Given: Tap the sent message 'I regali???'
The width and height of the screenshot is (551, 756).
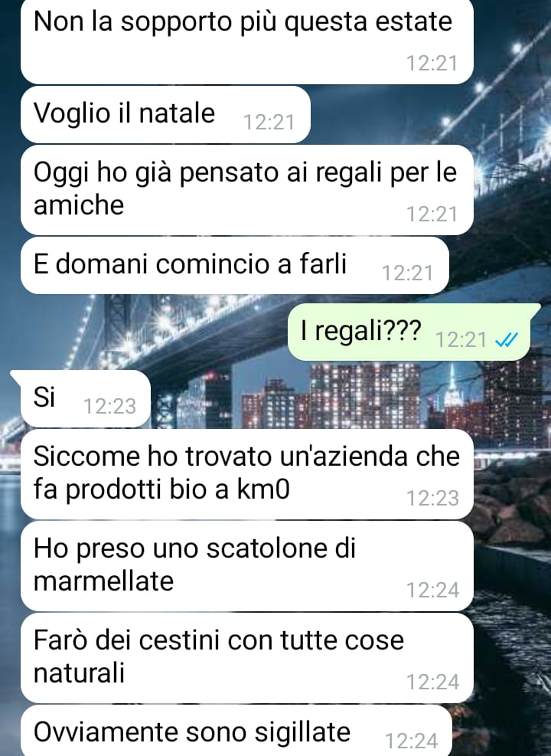Looking at the screenshot, I should (413, 332).
